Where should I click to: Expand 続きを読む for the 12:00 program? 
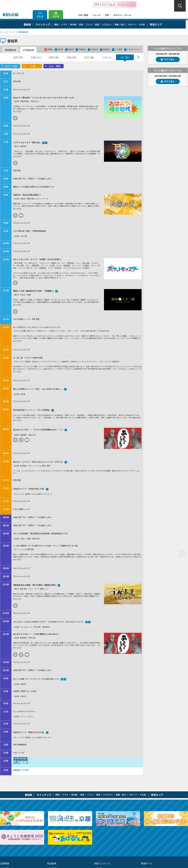pyautogui.click(x=17, y=341)
